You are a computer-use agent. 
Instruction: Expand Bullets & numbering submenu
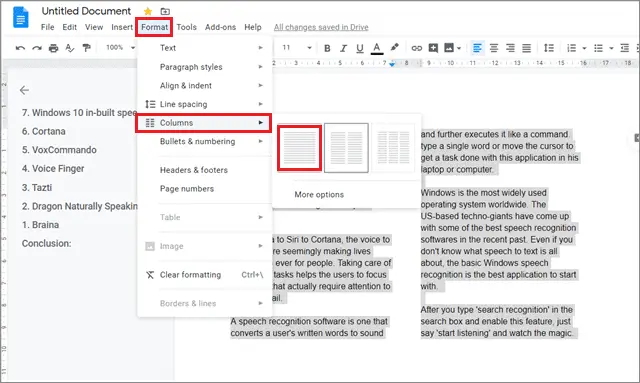(204, 141)
